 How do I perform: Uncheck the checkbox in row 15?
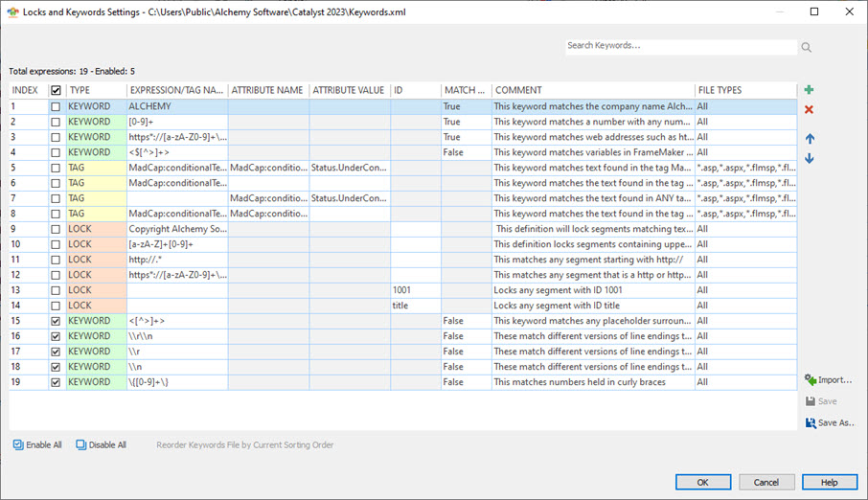point(56,321)
